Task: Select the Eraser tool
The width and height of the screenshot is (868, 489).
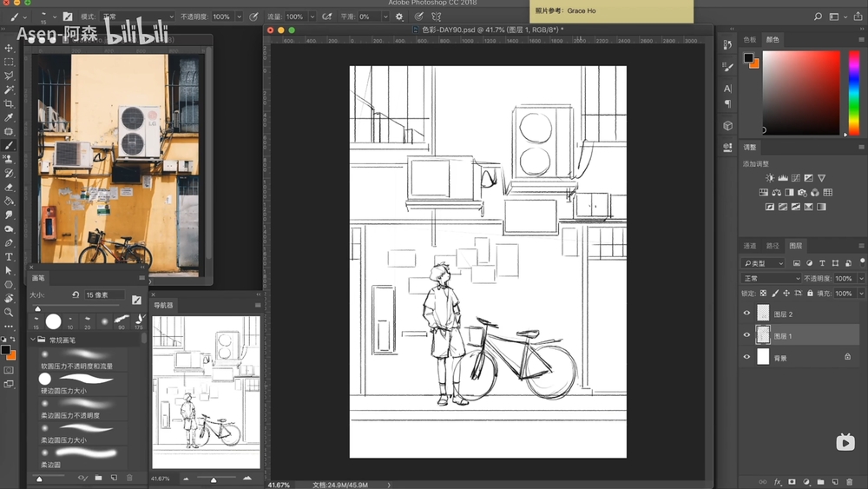Action: pyautogui.click(x=9, y=187)
